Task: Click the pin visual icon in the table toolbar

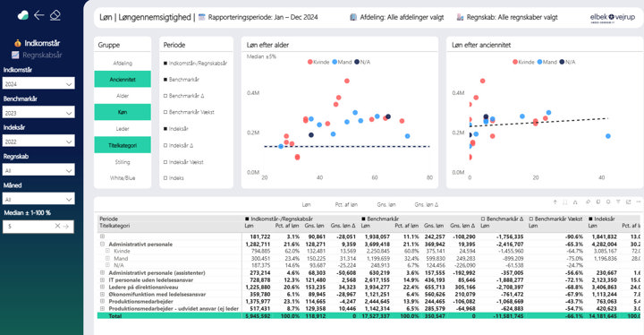Action: tap(588, 202)
